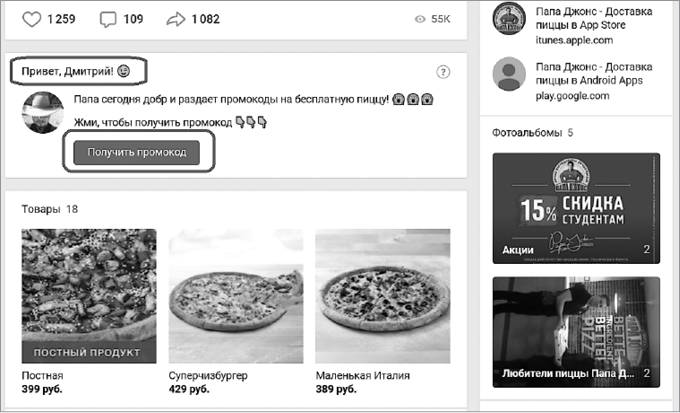This screenshot has width=680, height=413.
Task: Select the Маленькая Италия pizza thumbnail
Action: (x=382, y=296)
